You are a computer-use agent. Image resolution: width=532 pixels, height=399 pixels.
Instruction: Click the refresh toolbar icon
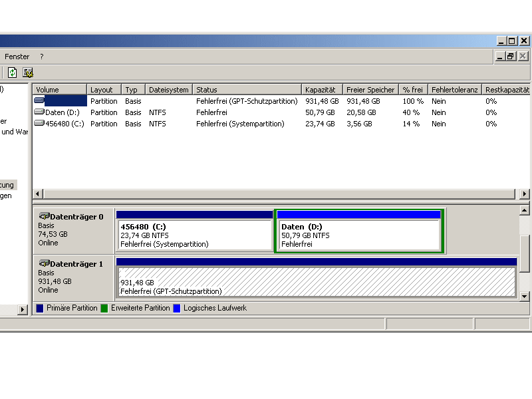[12, 72]
